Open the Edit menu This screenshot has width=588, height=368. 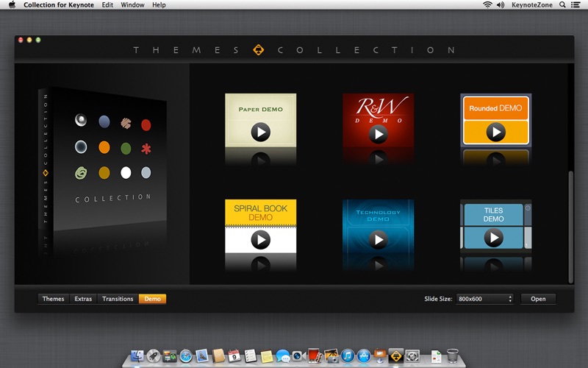(107, 5)
